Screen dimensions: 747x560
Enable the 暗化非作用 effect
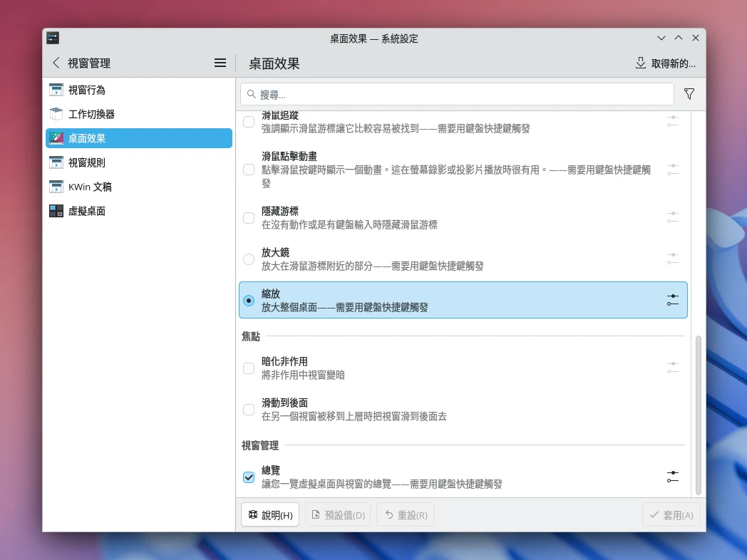pyautogui.click(x=248, y=367)
